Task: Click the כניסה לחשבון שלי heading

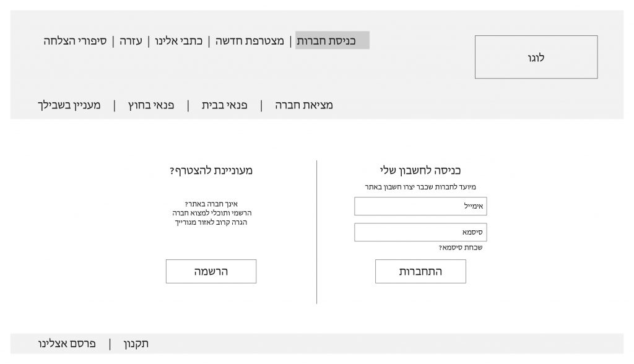Action: tap(420, 170)
